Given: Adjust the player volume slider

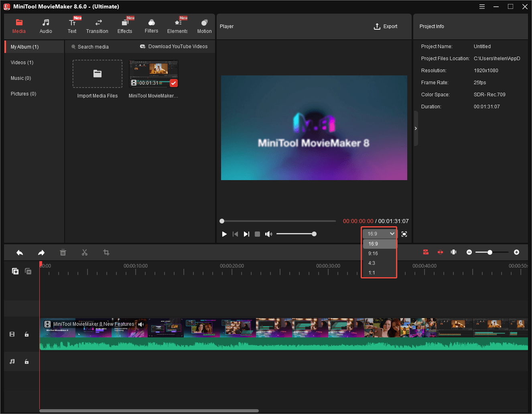Looking at the screenshot, I should (296, 234).
